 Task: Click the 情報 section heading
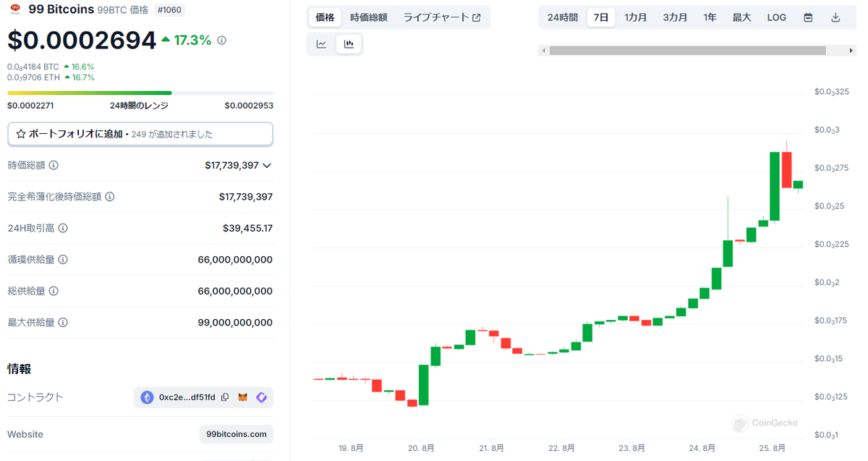pyautogui.click(x=20, y=369)
